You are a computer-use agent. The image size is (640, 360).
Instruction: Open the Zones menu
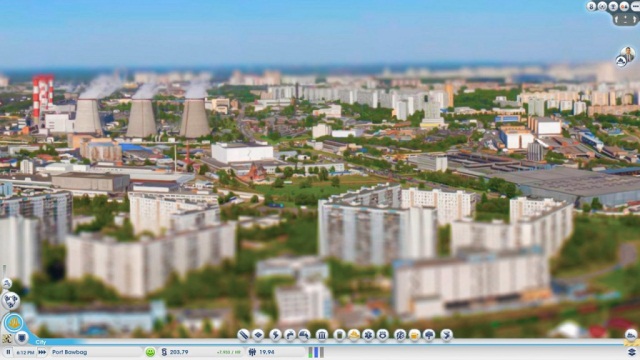258,335
